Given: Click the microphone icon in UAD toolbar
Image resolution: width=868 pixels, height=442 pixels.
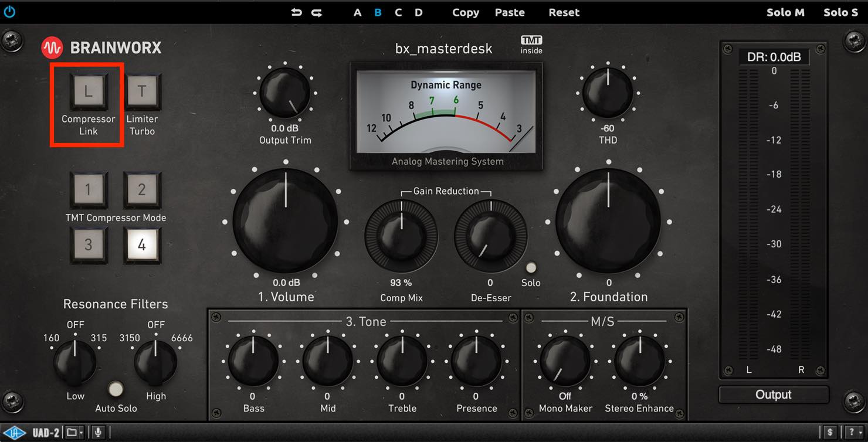Looking at the screenshot, I should click(98, 433).
